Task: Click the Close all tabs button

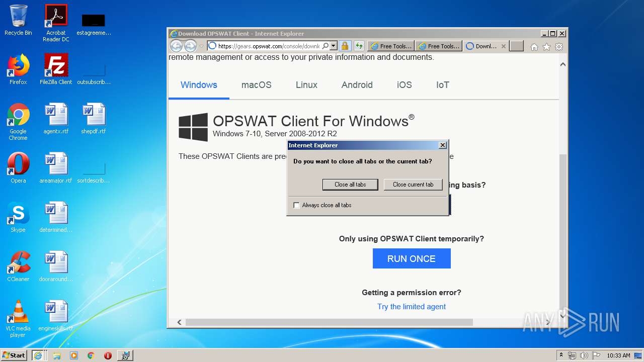Action: (350, 185)
